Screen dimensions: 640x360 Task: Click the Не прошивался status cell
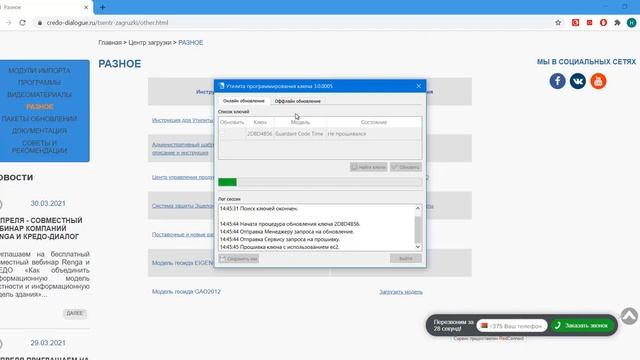click(x=373, y=134)
